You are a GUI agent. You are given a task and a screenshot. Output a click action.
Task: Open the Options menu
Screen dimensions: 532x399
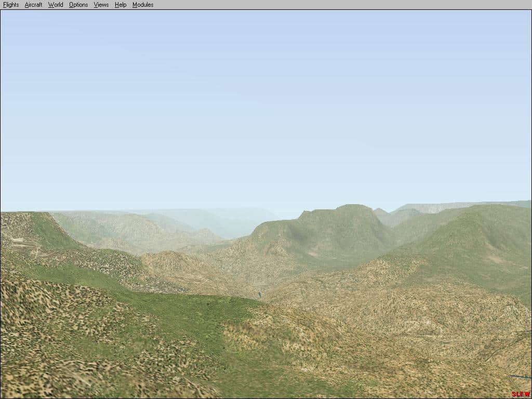pos(78,5)
